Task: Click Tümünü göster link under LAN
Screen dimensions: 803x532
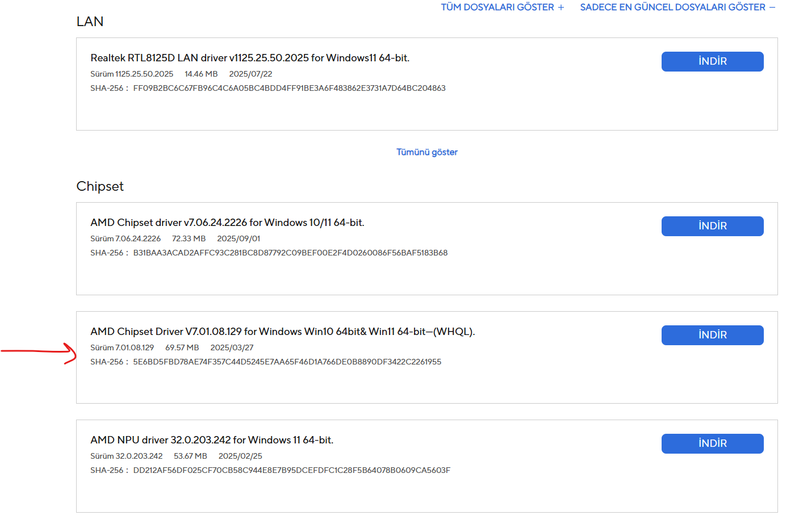Action: [x=427, y=152]
